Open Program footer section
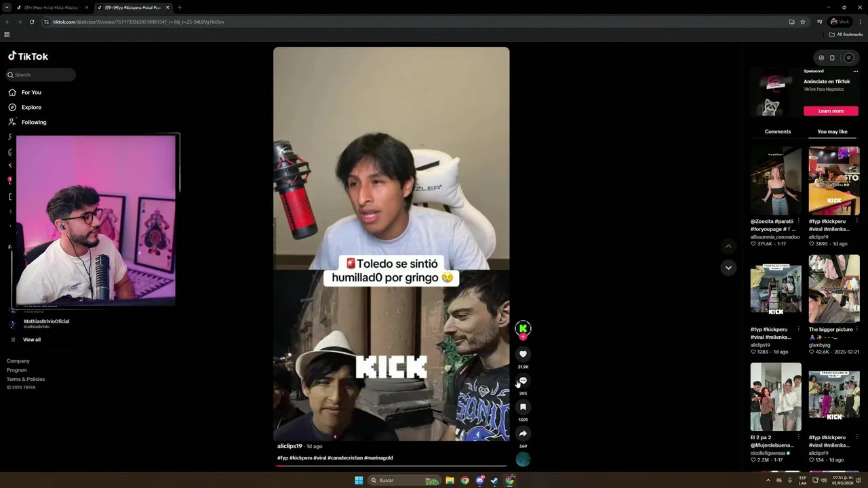This screenshot has width=868, height=488. [17, 370]
